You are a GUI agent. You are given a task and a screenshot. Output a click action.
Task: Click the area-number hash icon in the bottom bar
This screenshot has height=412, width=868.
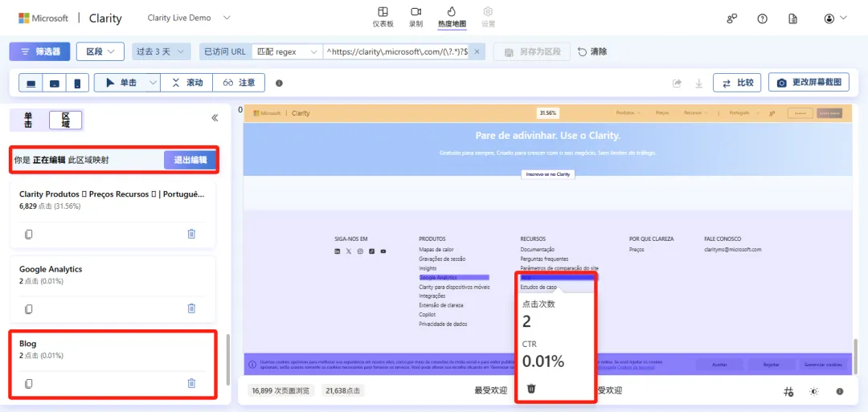coord(789,392)
